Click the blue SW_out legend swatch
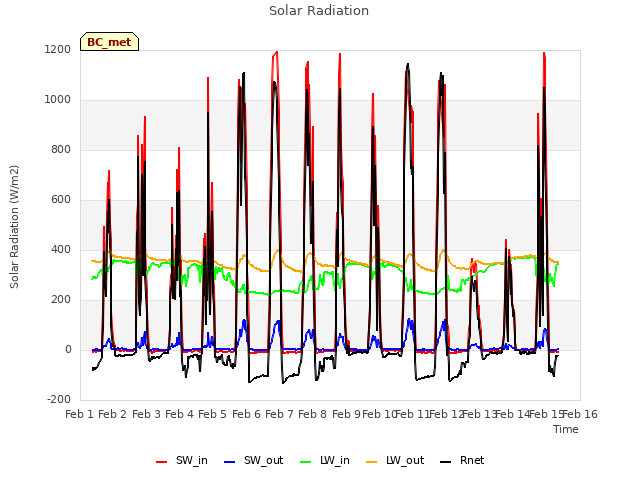Viewport: 640px width, 480px height. point(230,462)
